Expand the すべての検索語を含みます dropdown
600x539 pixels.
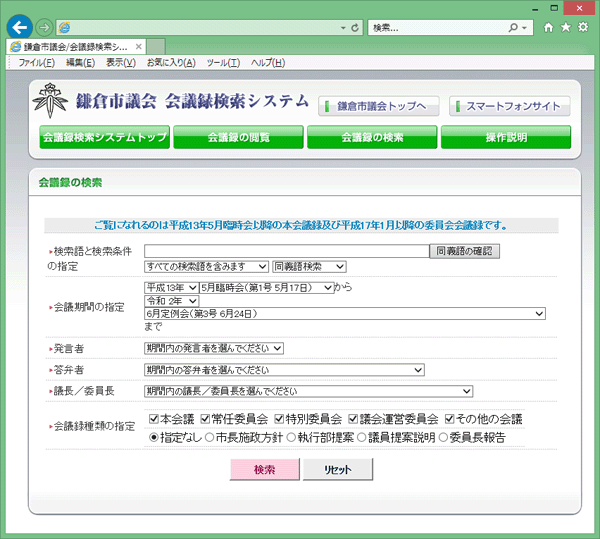[206, 267]
